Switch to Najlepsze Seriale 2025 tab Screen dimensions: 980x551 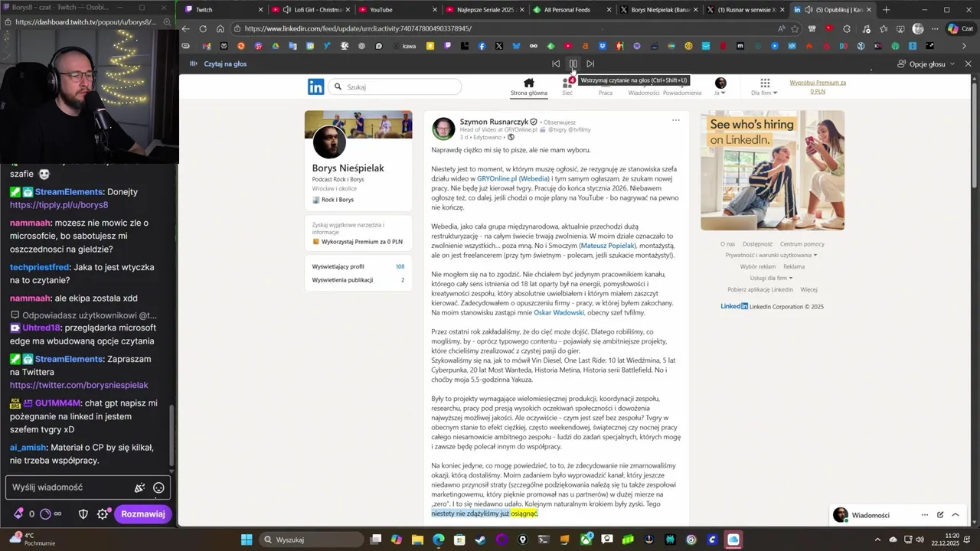click(484, 10)
